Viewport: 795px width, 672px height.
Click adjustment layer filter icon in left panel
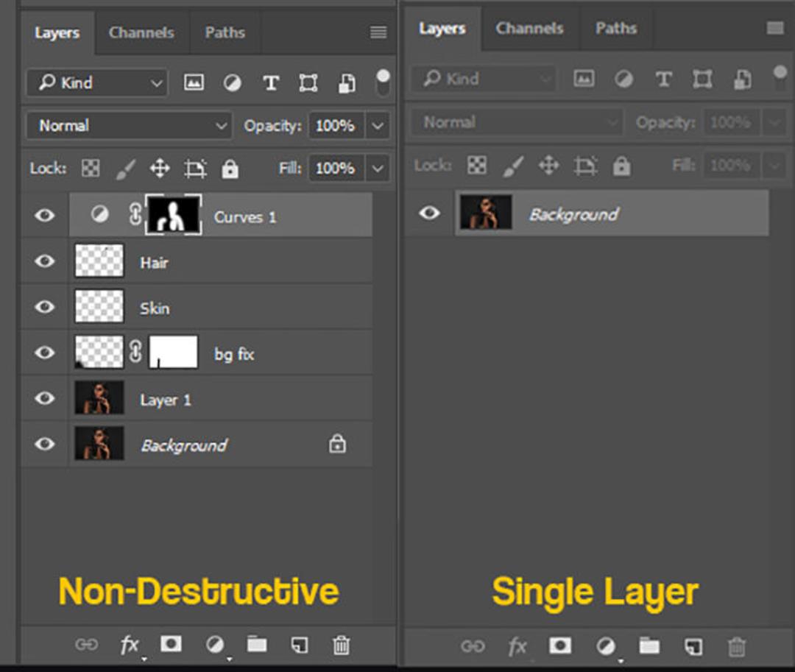click(232, 82)
